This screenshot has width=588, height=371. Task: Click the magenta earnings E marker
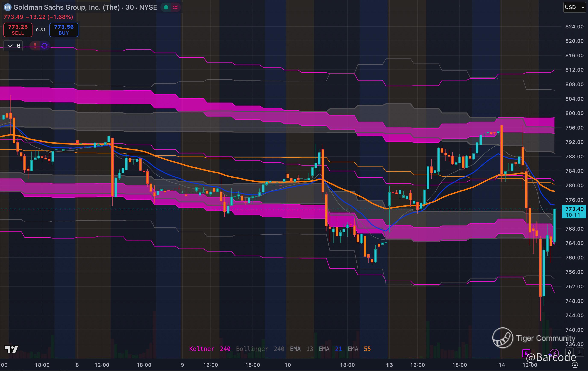(x=526, y=353)
